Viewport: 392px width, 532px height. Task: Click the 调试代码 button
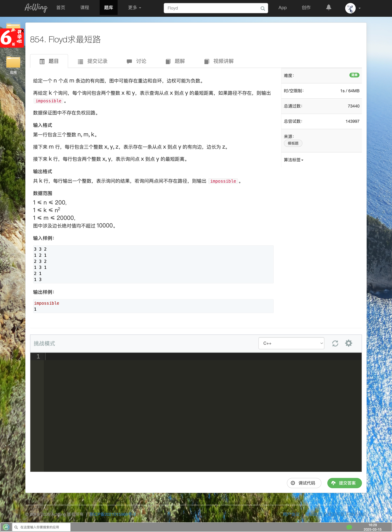304,483
